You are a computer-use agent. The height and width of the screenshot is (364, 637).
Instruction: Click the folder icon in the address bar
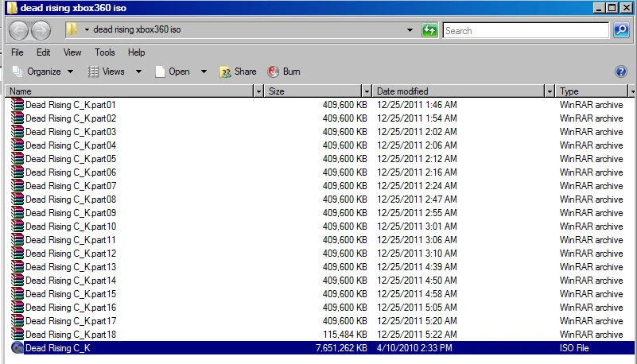point(72,29)
